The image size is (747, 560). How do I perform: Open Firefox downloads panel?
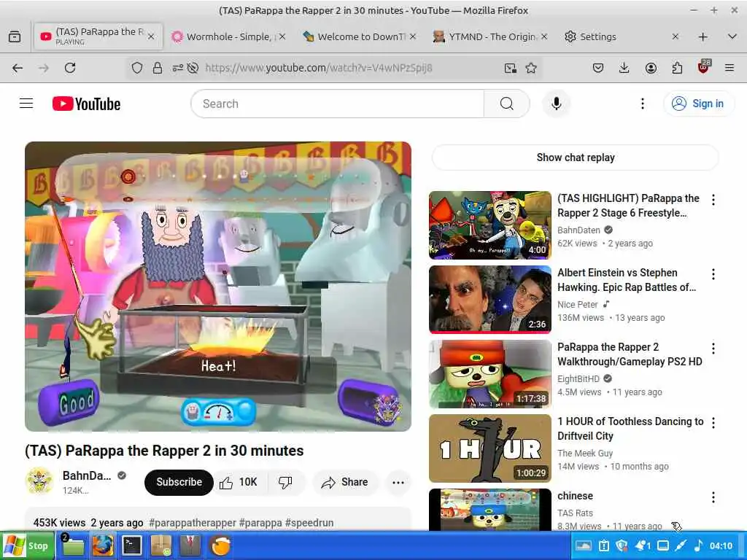click(x=624, y=68)
